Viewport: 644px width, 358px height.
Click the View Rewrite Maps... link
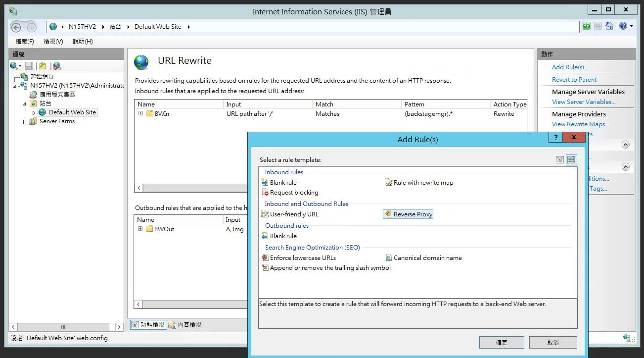pyautogui.click(x=581, y=124)
